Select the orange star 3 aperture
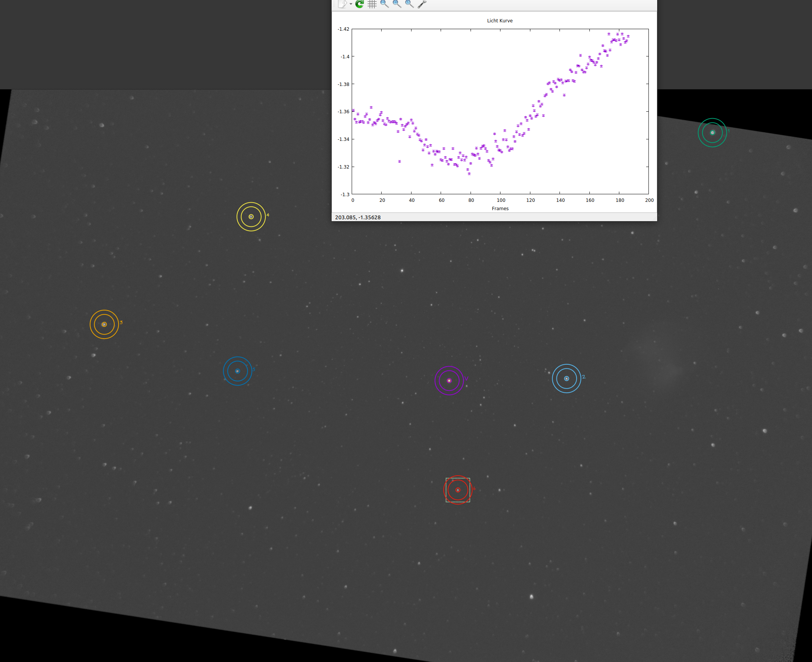812x662 pixels. pyautogui.click(x=104, y=325)
